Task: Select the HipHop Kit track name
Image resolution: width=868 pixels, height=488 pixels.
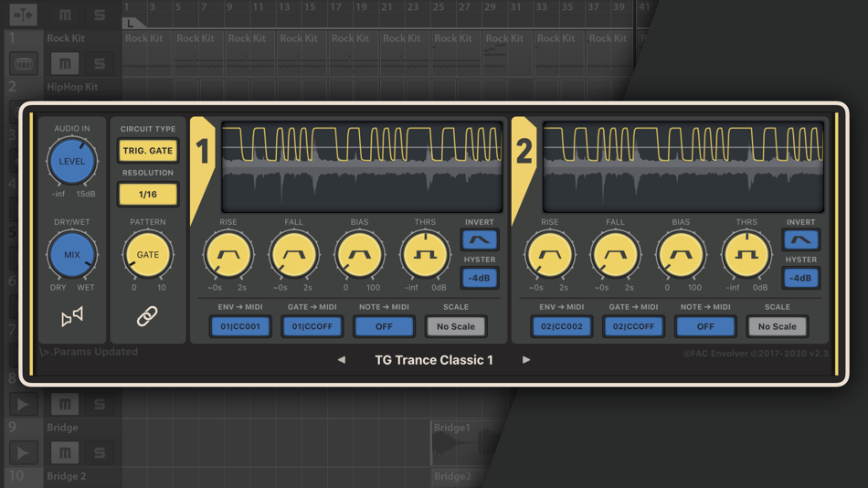Action: (72, 87)
